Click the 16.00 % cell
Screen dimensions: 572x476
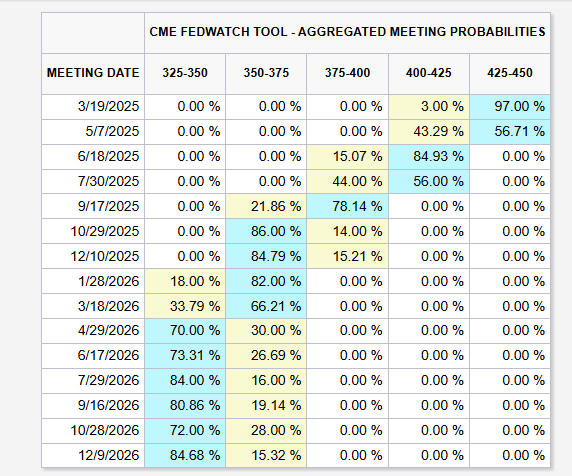266,380
